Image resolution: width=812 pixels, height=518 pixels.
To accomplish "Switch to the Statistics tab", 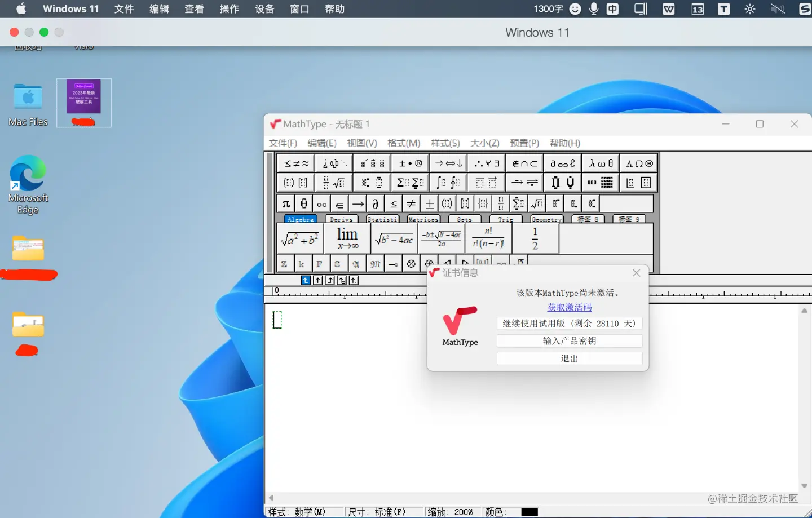I will tap(382, 219).
